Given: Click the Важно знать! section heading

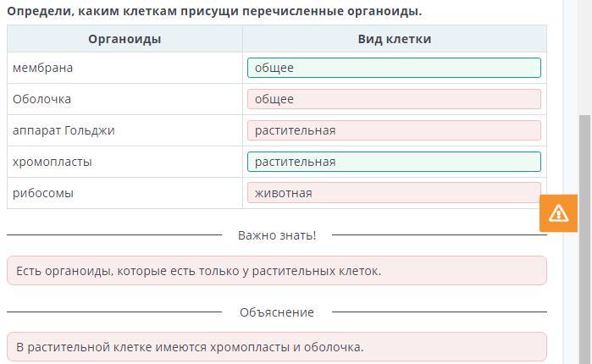Looking at the screenshot, I should (x=277, y=235).
